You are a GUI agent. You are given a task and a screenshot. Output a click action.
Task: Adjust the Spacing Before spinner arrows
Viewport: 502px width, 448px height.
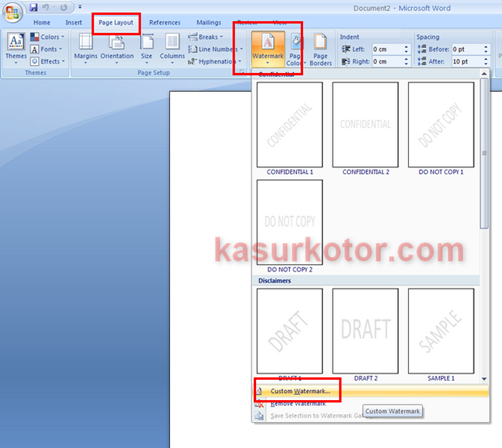point(486,49)
